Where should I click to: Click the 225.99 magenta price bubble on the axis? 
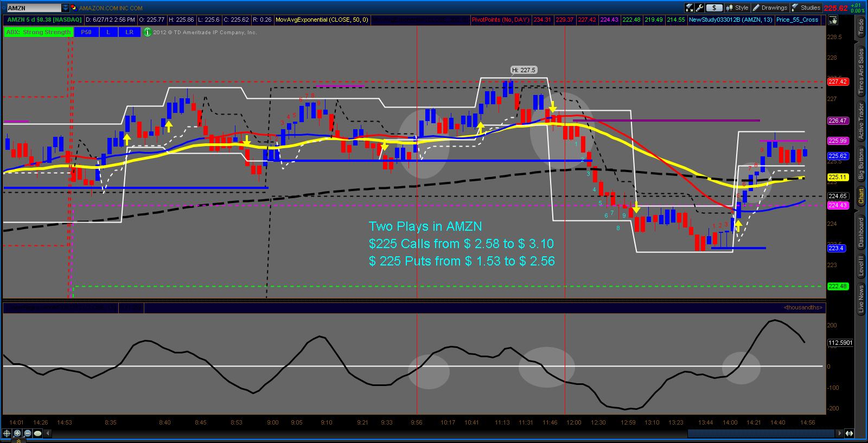pos(838,141)
